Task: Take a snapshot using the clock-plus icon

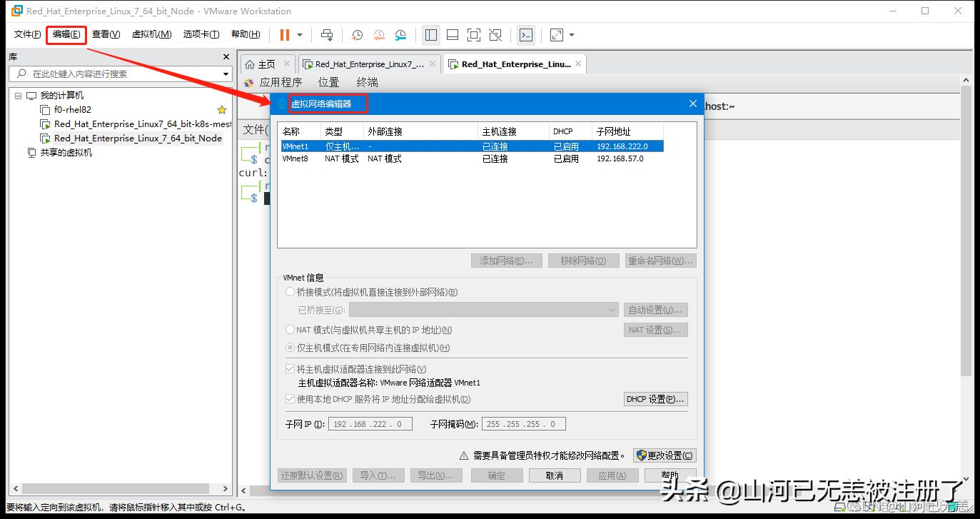Action: coord(358,34)
